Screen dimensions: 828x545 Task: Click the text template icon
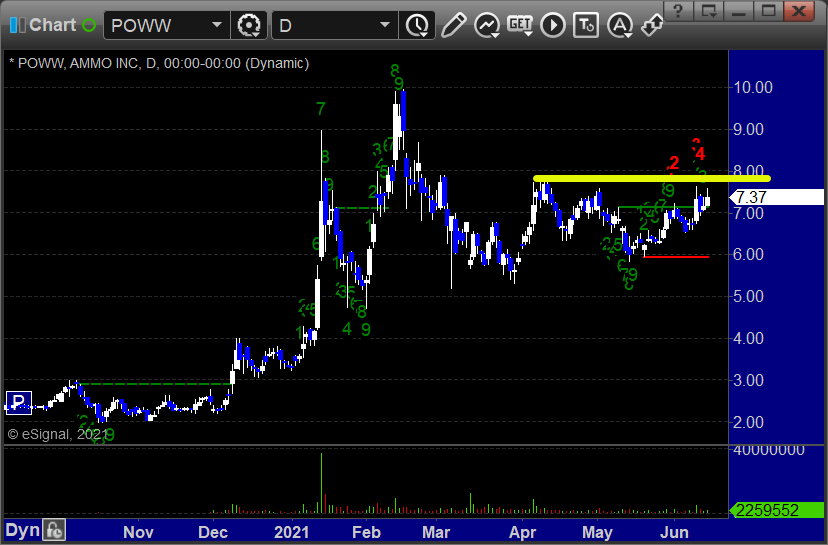coord(586,25)
